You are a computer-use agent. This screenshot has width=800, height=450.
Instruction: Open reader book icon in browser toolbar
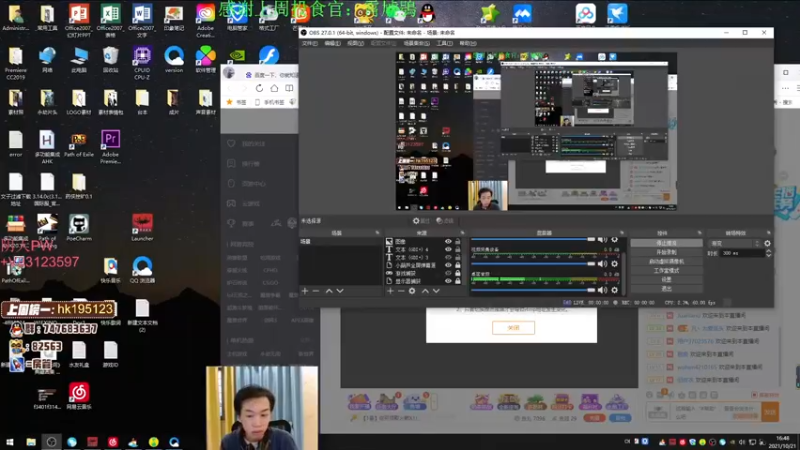pos(289,88)
